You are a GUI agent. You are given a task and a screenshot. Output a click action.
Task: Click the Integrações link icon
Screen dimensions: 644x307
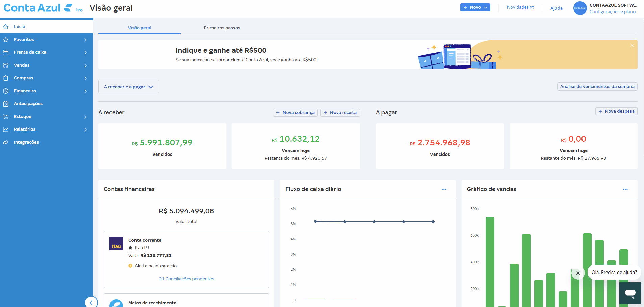[x=6, y=142]
